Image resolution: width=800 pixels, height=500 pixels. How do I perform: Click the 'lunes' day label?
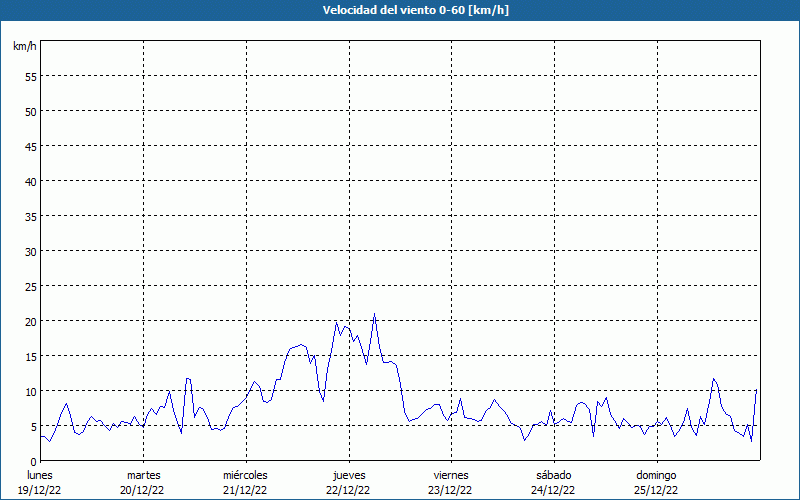tap(40, 475)
